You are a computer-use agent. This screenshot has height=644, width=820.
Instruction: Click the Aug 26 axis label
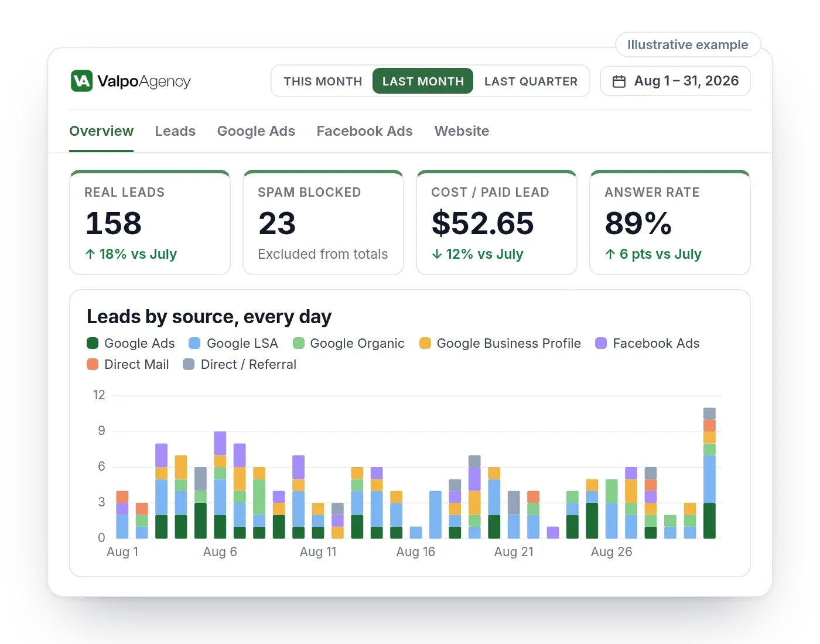pyautogui.click(x=611, y=551)
